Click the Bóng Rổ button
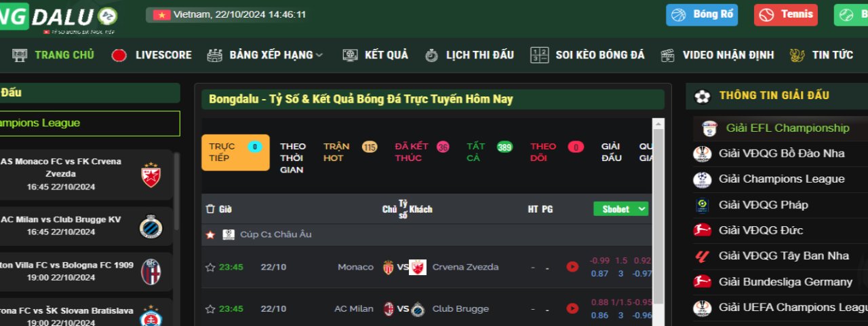 pos(702,15)
